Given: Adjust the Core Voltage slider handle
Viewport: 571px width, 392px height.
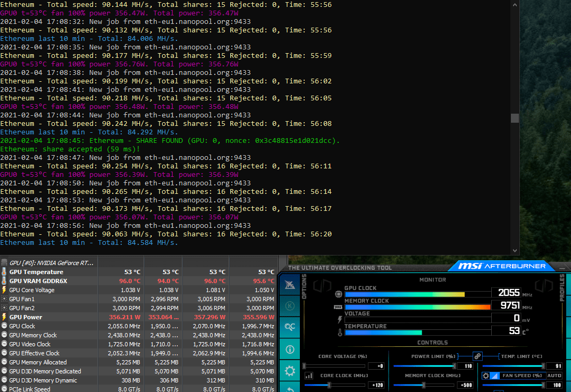Looking at the screenshot, I should 305,366.
